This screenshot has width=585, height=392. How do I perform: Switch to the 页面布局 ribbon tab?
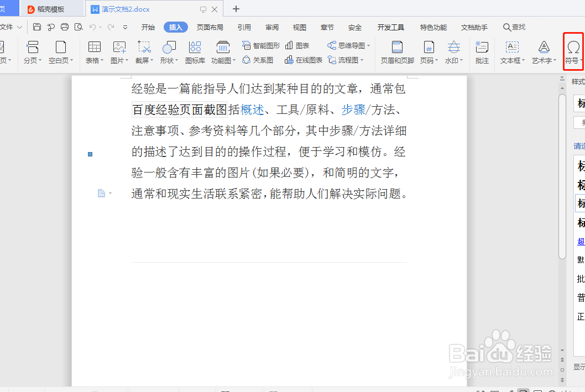click(x=210, y=27)
